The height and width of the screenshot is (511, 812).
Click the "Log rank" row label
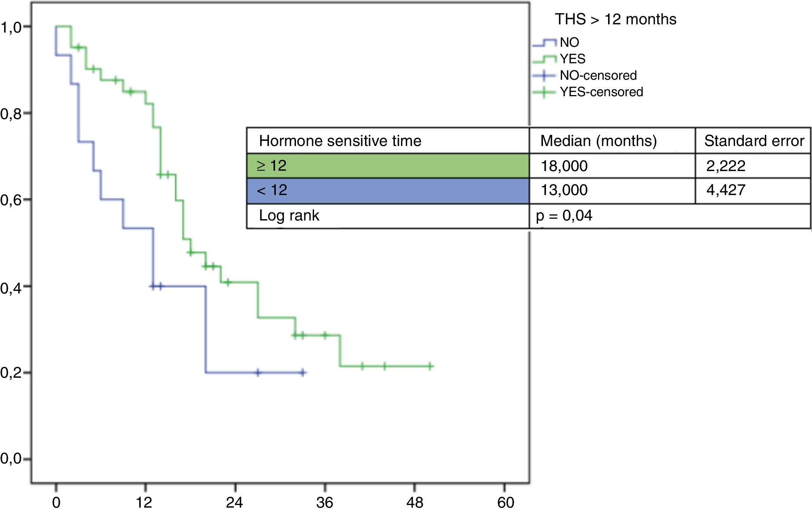pos(289,216)
